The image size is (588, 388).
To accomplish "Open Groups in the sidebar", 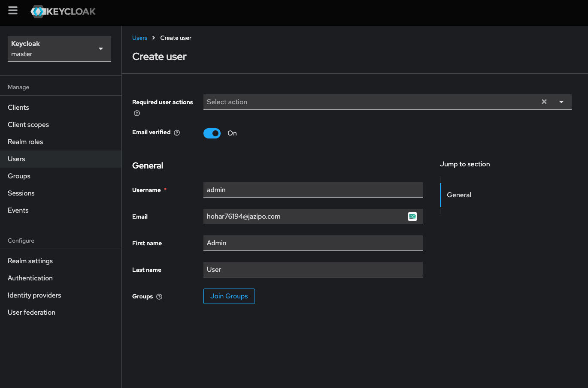I will (61, 176).
